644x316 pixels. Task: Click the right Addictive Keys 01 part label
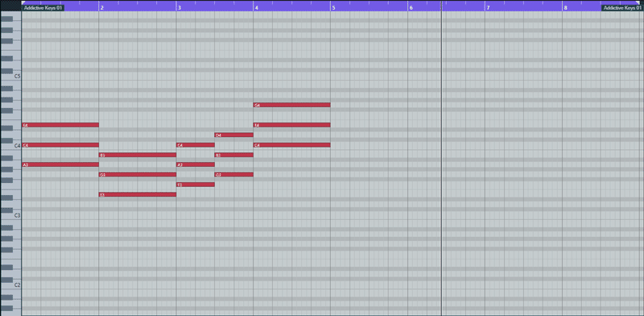[x=622, y=8]
